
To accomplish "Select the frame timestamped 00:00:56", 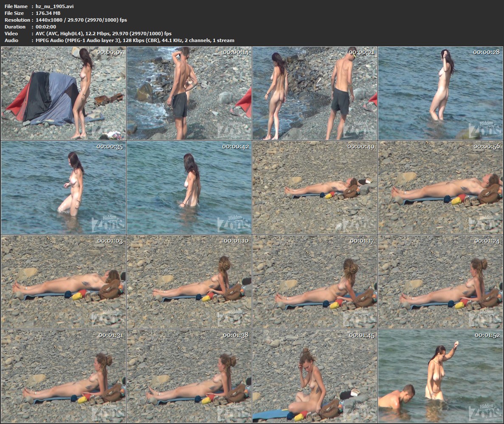I will (440, 188).
